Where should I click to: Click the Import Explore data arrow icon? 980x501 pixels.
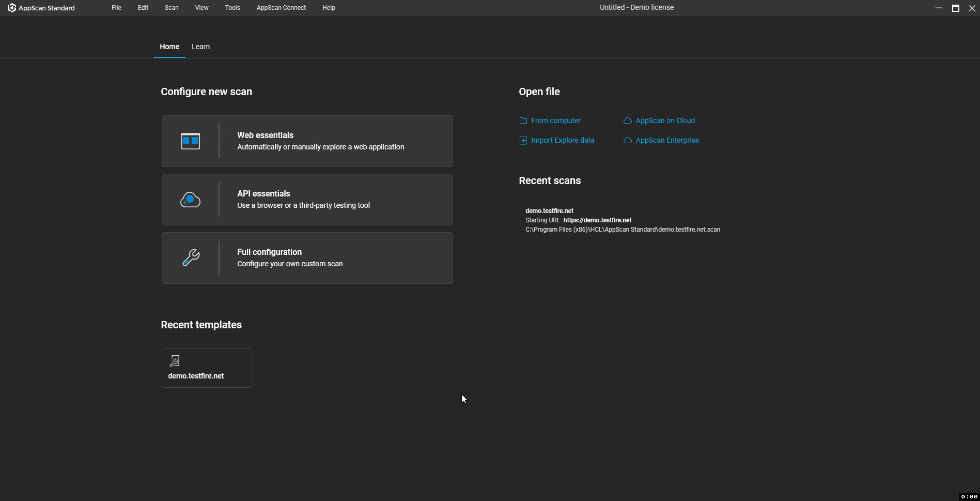point(523,140)
